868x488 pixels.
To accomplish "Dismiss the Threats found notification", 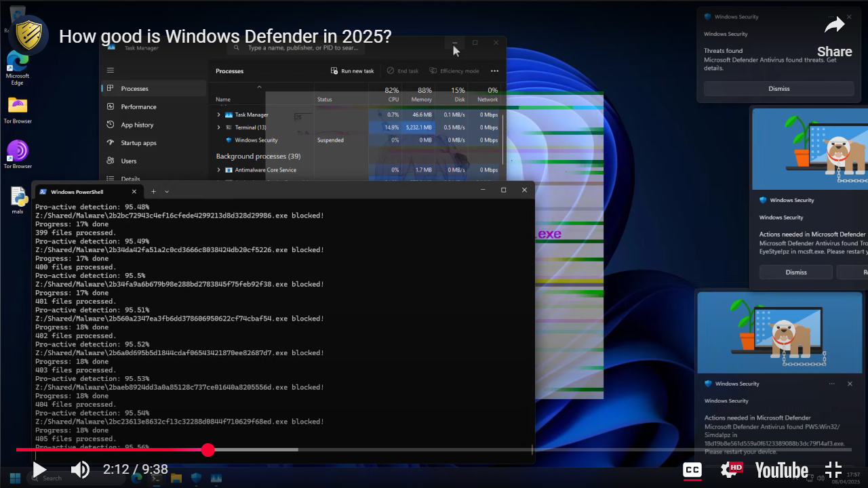I will coord(778,89).
